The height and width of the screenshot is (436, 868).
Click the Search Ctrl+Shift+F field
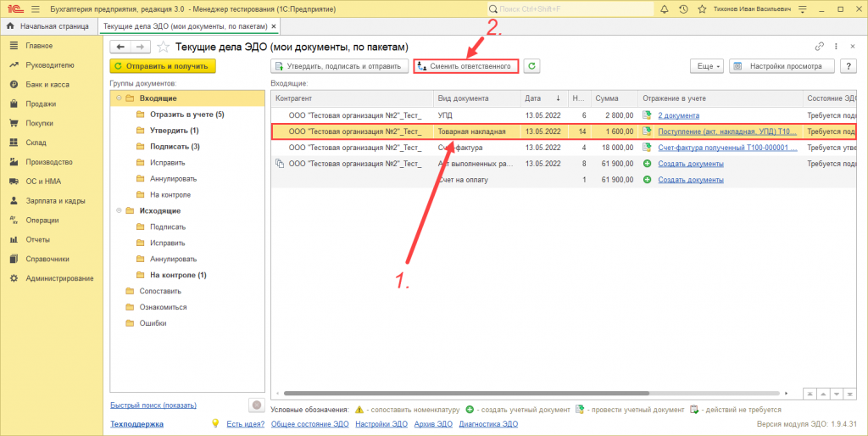570,9
